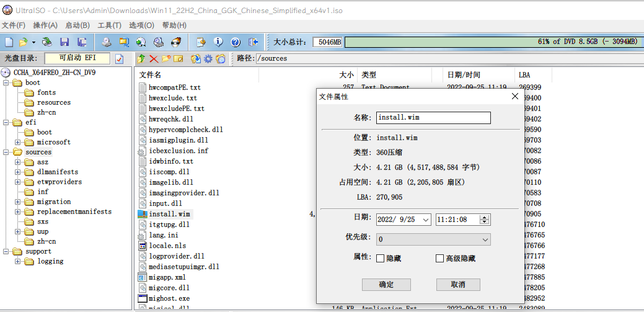Click the folder list view icon beside gear
This screenshot has height=312, width=644.
tap(221, 59)
